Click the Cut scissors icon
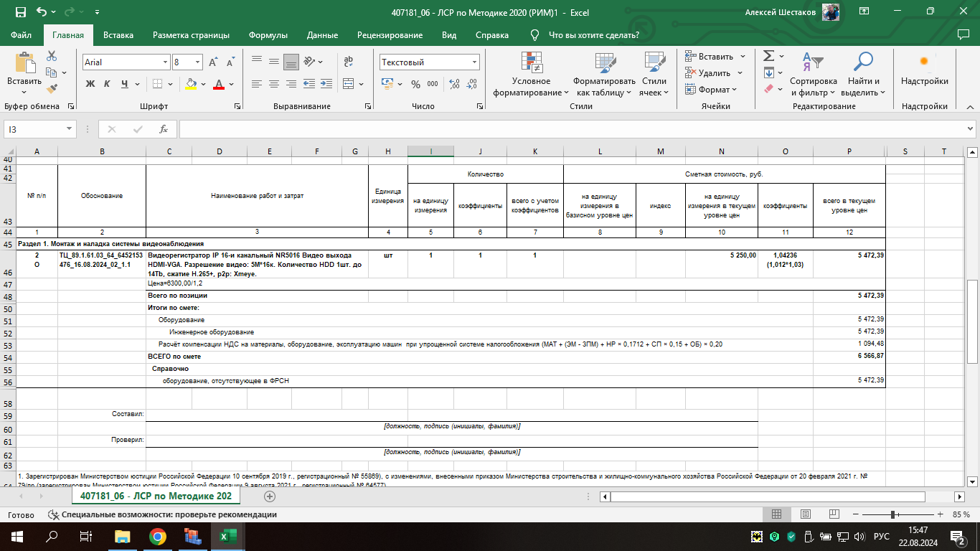The image size is (980, 551). point(52,56)
